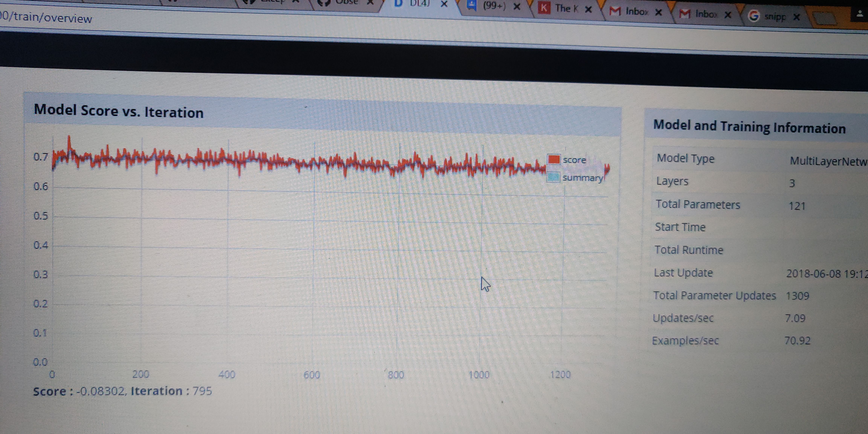This screenshot has width=868, height=434.
Task: Click the "Total Parameters" label
Action: tap(698, 204)
